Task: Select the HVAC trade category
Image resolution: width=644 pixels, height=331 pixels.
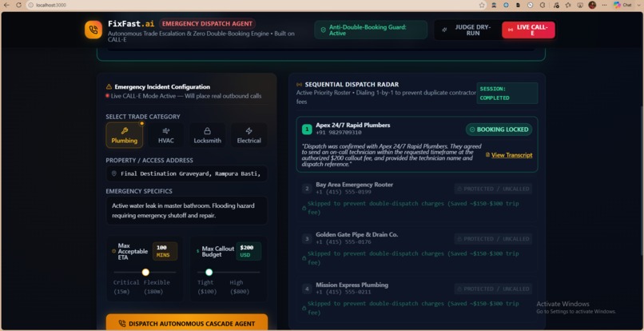Action: click(x=166, y=135)
